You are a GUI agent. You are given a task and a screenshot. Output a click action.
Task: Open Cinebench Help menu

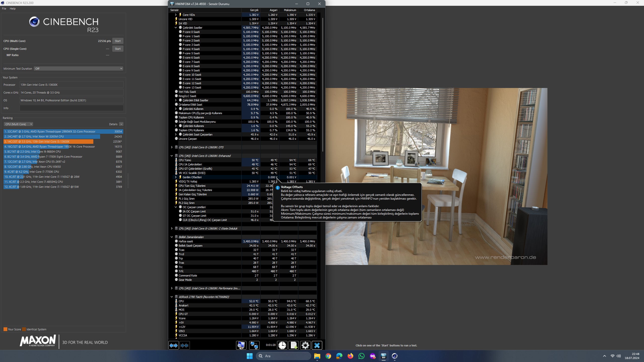click(x=13, y=9)
